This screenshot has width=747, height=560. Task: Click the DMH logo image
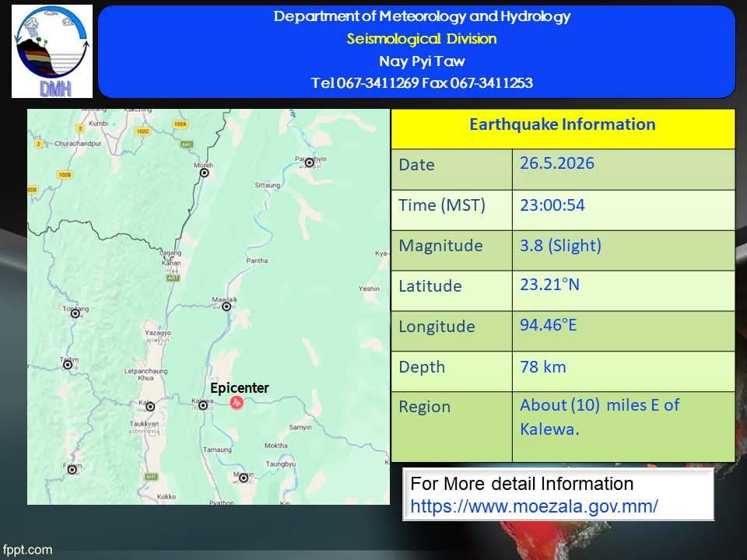click(x=52, y=51)
